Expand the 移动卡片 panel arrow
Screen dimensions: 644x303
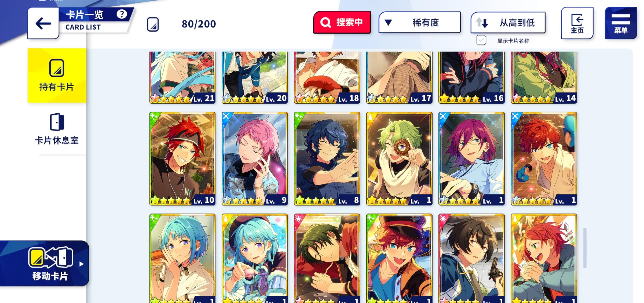tap(82, 264)
